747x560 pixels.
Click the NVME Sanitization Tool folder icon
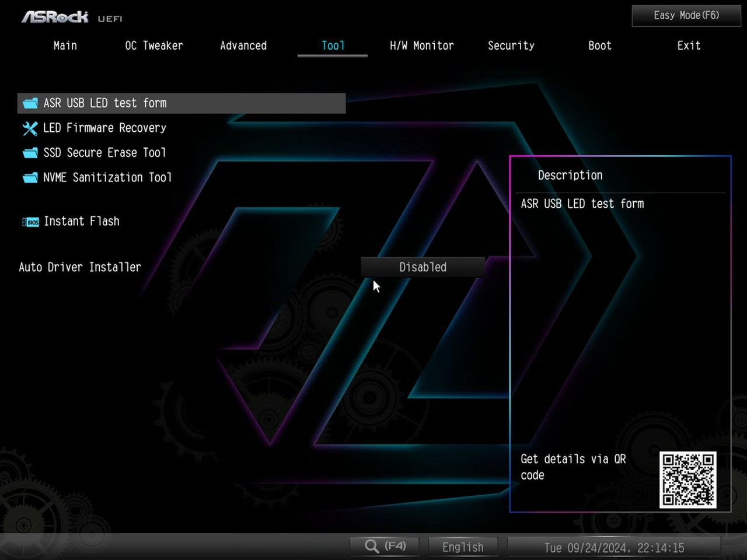(x=30, y=178)
